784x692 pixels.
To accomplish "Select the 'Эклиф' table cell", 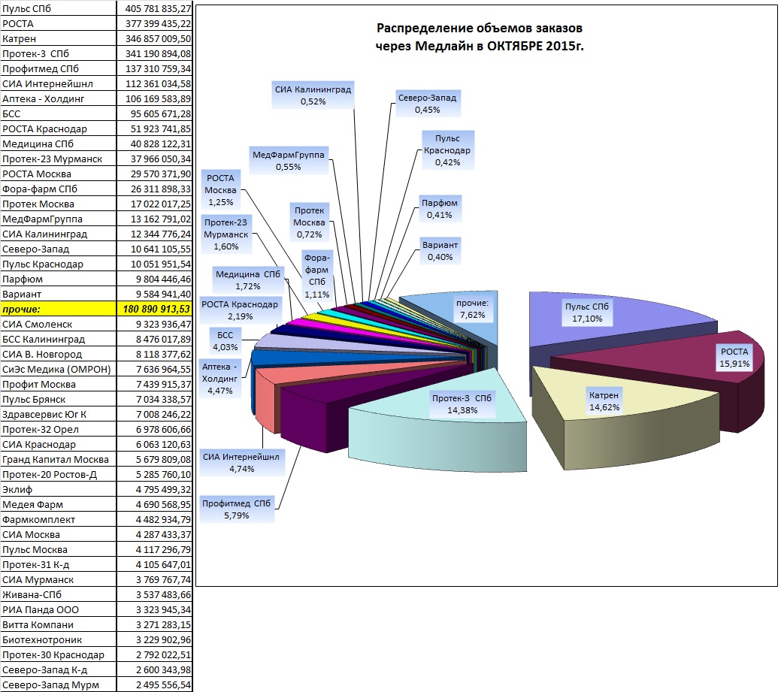I will pyautogui.click(x=59, y=489).
